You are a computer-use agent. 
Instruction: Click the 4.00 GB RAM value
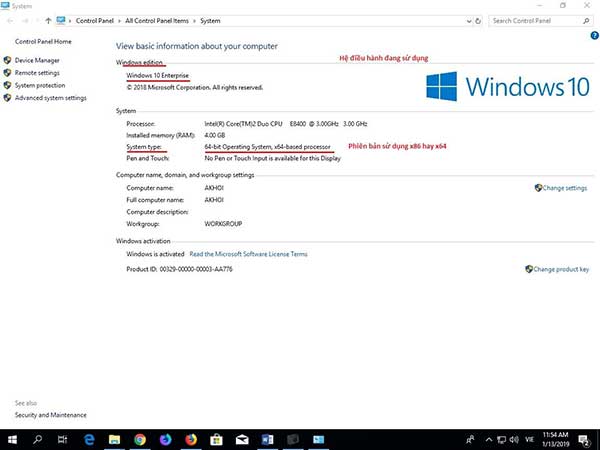pos(215,135)
